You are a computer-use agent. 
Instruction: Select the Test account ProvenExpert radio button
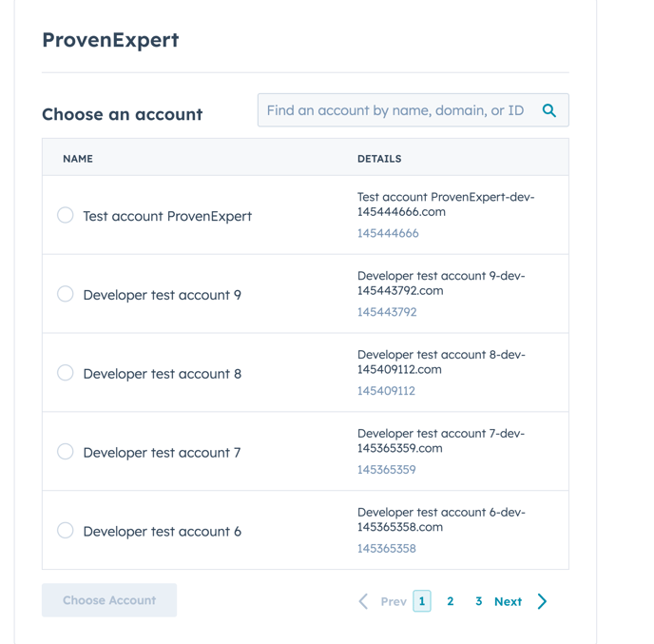tap(66, 215)
